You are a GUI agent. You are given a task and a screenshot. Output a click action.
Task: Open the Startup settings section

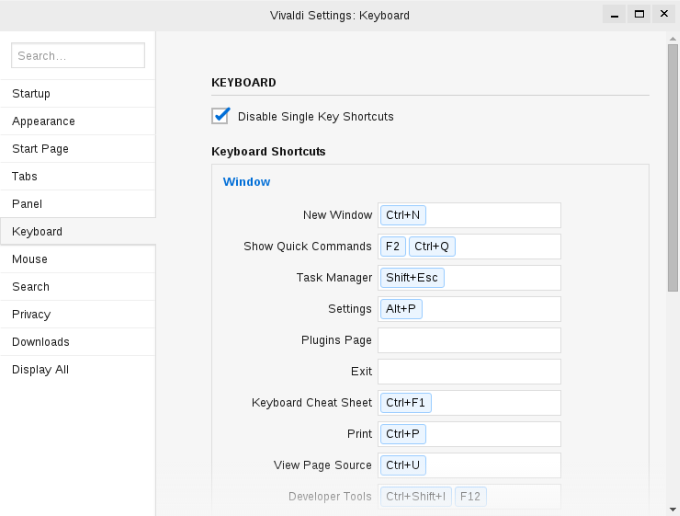[x=78, y=94]
